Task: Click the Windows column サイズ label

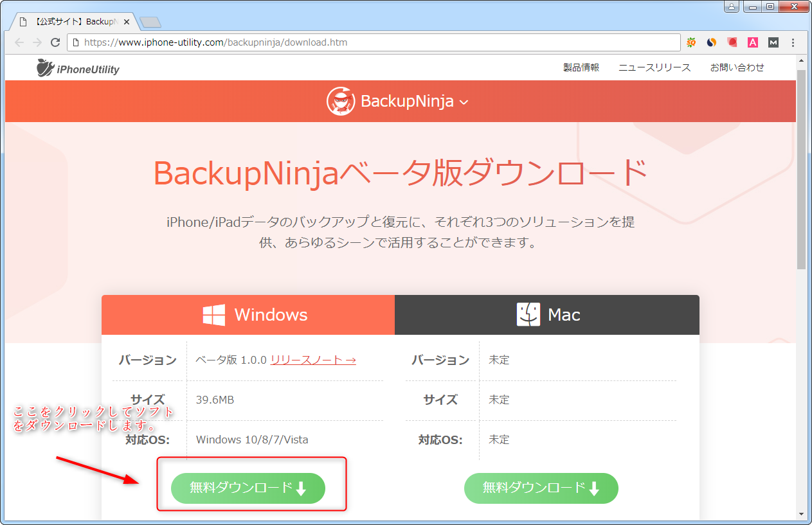Action: pyautogui.click(x=147, y=400)
